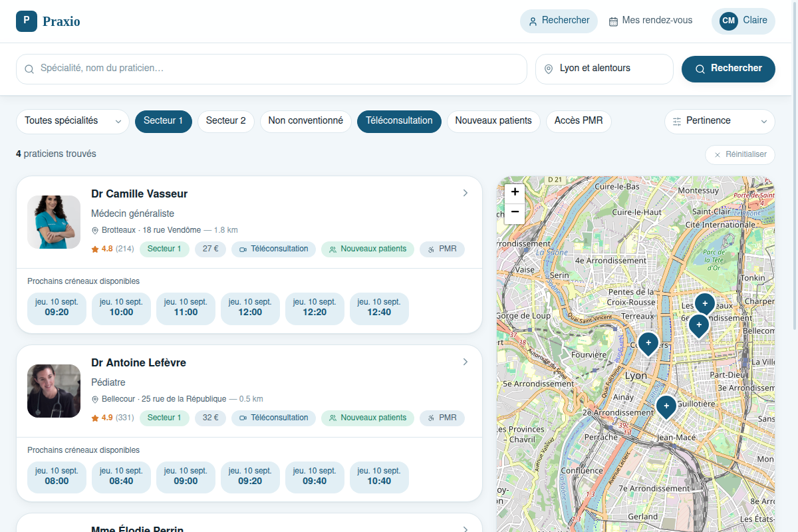The height and width of the screenshot is (532, 798).
Task: Book Vasseur's 09:20 slot
Action: [x=57, y=307]
